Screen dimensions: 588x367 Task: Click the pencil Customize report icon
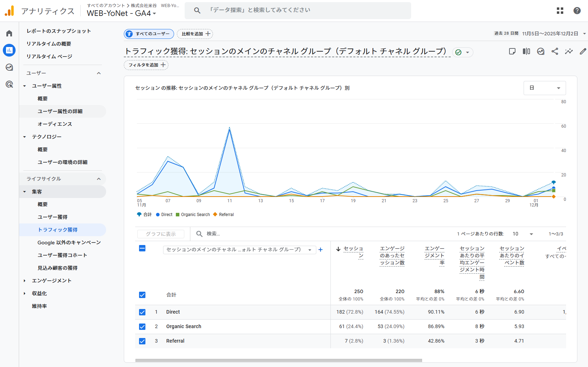coord(583,52)
